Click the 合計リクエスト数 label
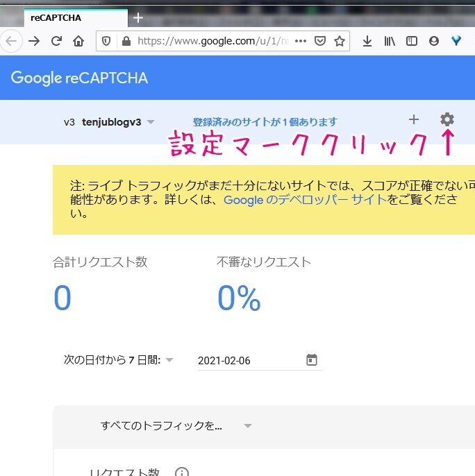The height and width of the screenshot is (476, 475). point(100,262)
